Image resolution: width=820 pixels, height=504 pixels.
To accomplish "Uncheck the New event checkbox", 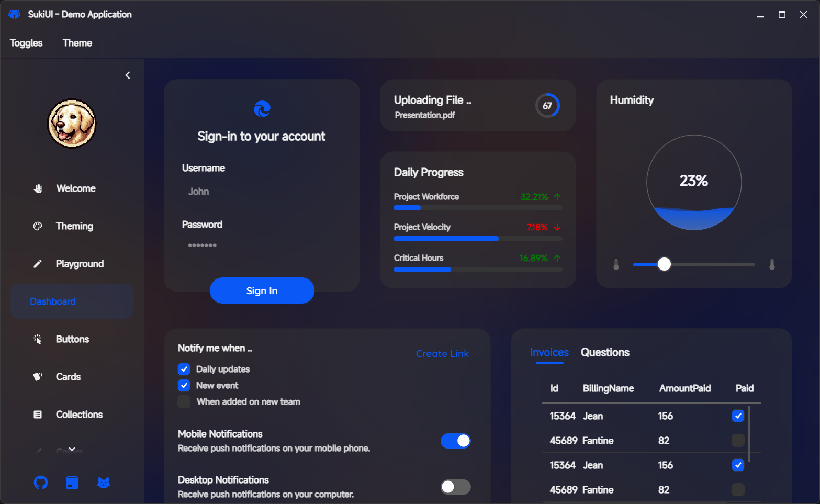I will coord(184,386).
